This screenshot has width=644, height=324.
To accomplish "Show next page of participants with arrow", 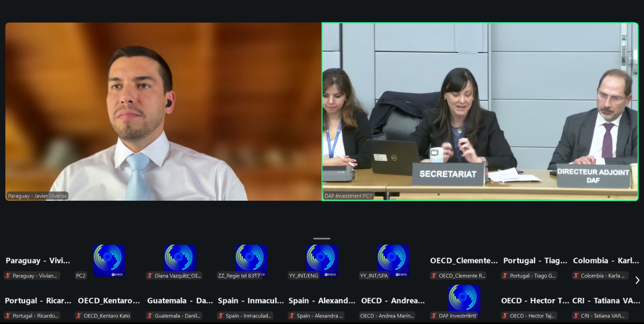I will point(637,280).
